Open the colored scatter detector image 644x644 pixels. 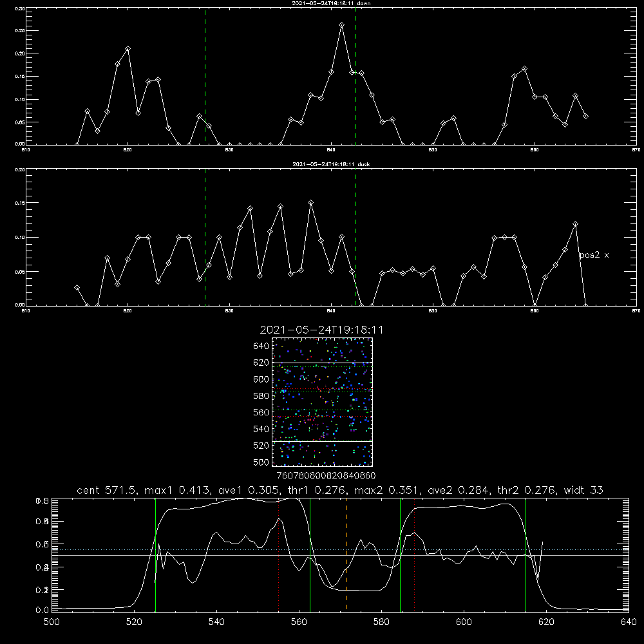tap(323, 402)
